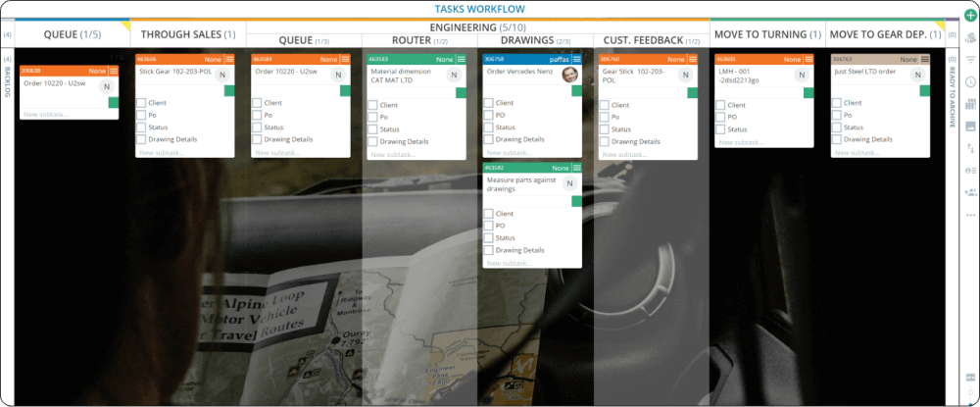Screen dimensions: 980x407
Task: Open hamburger menu on Stick Gear card
Action: coord(229,60)
